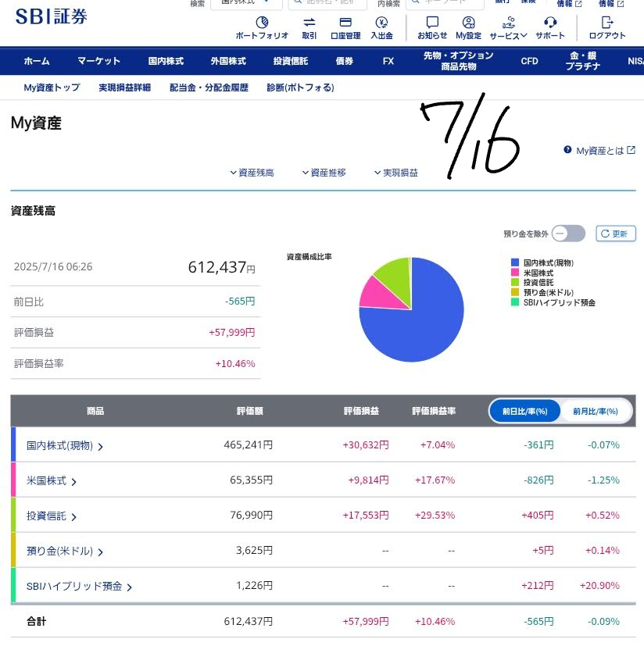Viewport: 644px width, 646px height.
Task: Switch to 実現損益詳細 tab
Action: pyautogui.click(x=124, y=87)
